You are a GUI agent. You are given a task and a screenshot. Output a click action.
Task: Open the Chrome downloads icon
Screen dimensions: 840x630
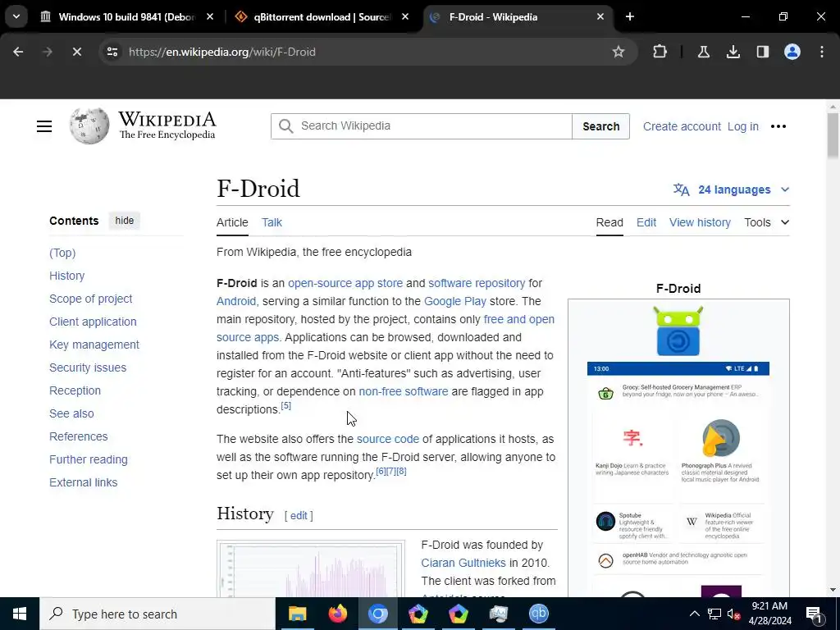pyautogui.click(x=733, y=52)
